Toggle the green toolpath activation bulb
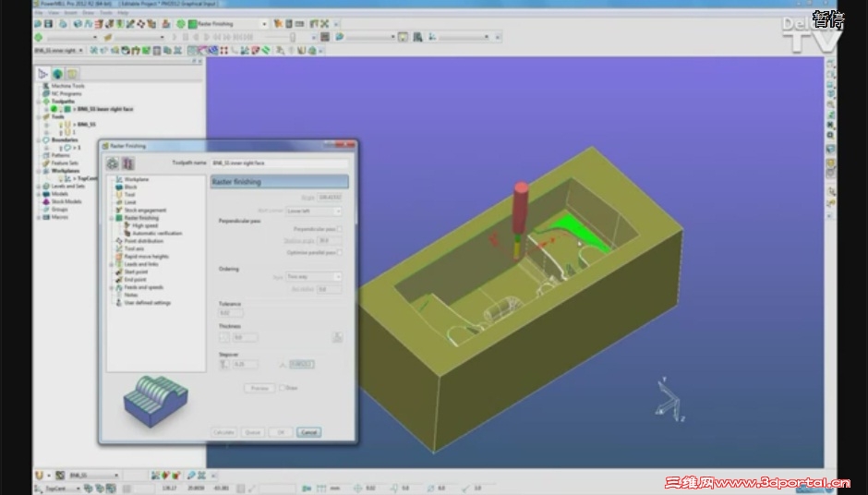 click(54, 109)
